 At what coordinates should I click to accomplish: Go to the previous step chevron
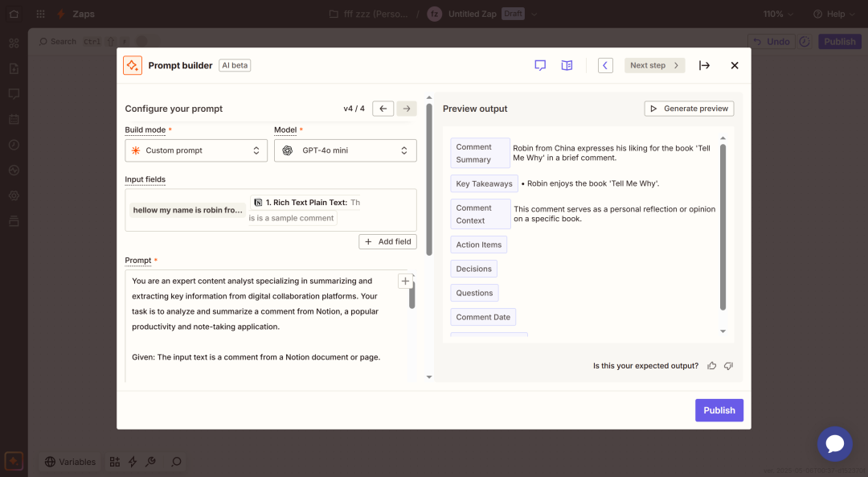[605, 65]
